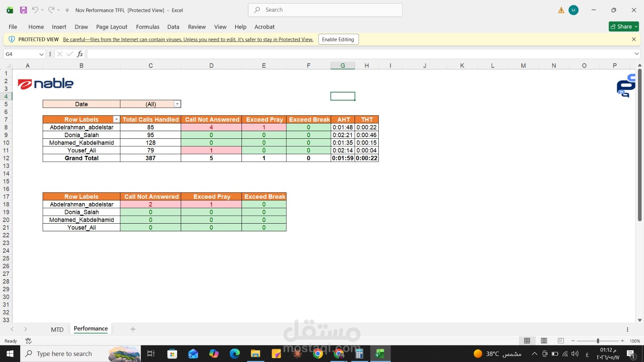
Task: Click the Total Calls Handled column header cell
Action: pos(151,119)
